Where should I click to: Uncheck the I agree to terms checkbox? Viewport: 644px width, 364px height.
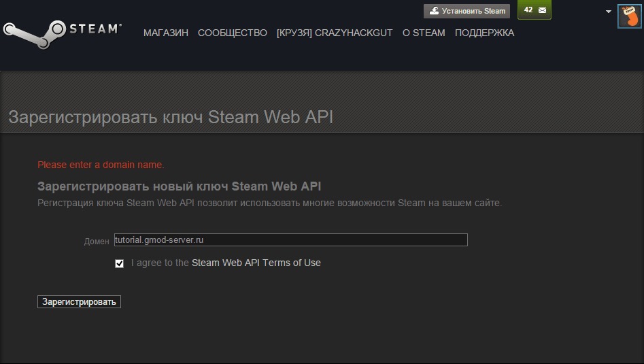[119, 263]
